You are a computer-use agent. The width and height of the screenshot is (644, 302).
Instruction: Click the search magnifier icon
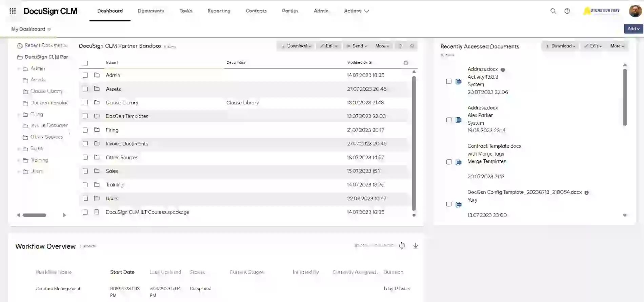(553, 11)
